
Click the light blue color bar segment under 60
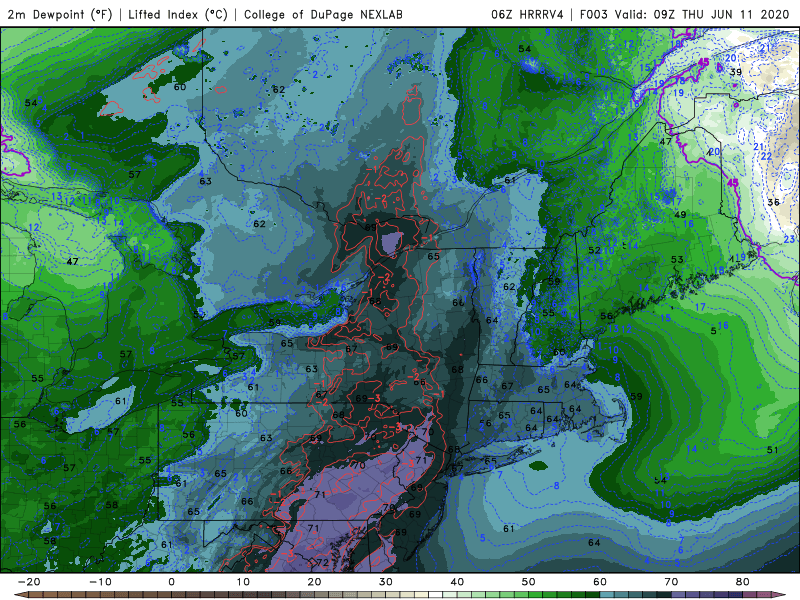click(x=605, y=595)
